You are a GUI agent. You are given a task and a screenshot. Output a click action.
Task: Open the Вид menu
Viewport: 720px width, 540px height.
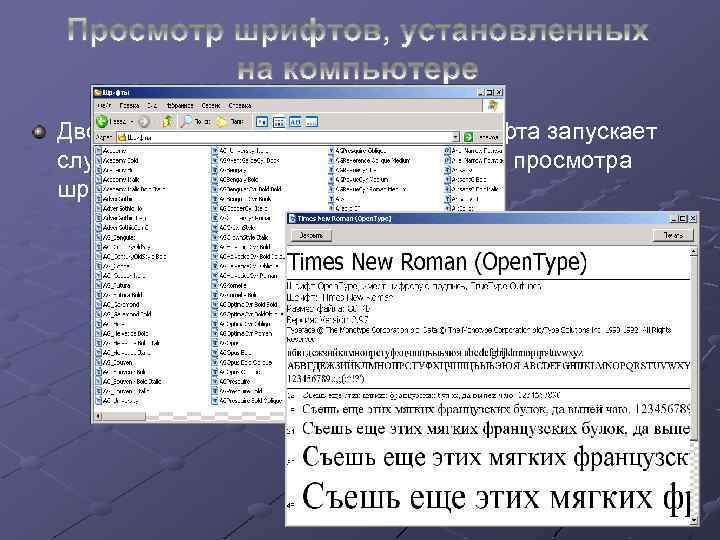(x=152, y=106)
